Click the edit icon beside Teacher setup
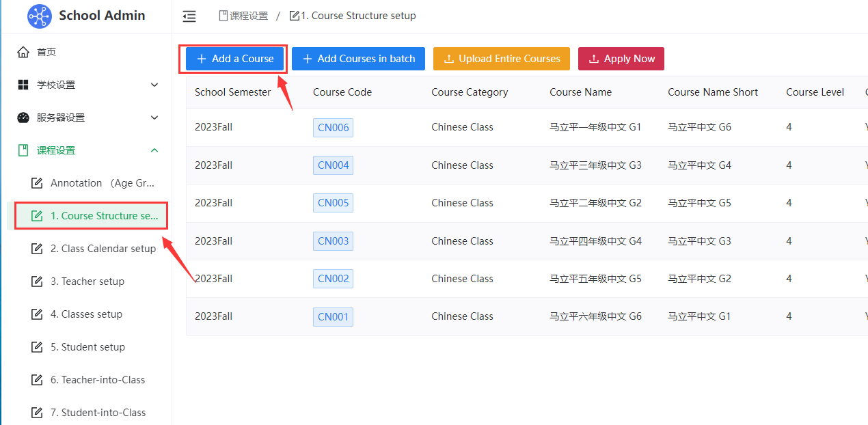The image size is (868, 425). coord(37,282)
